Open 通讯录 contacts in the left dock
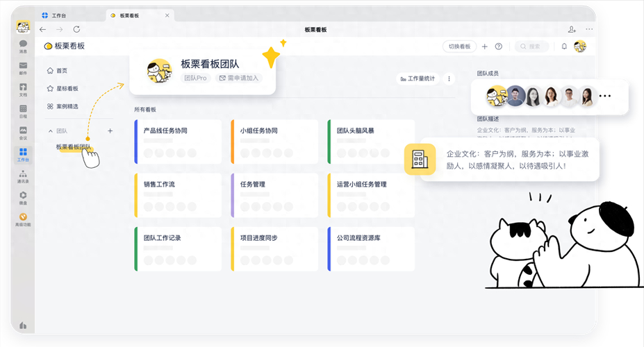This screenshot has width=644, height=347. tap(23, 177)
